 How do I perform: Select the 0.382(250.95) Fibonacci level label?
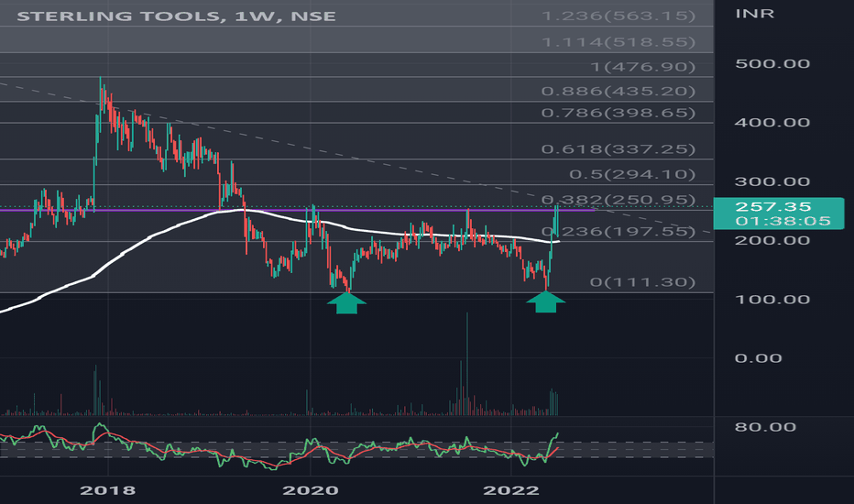click(x=619, y=200)
